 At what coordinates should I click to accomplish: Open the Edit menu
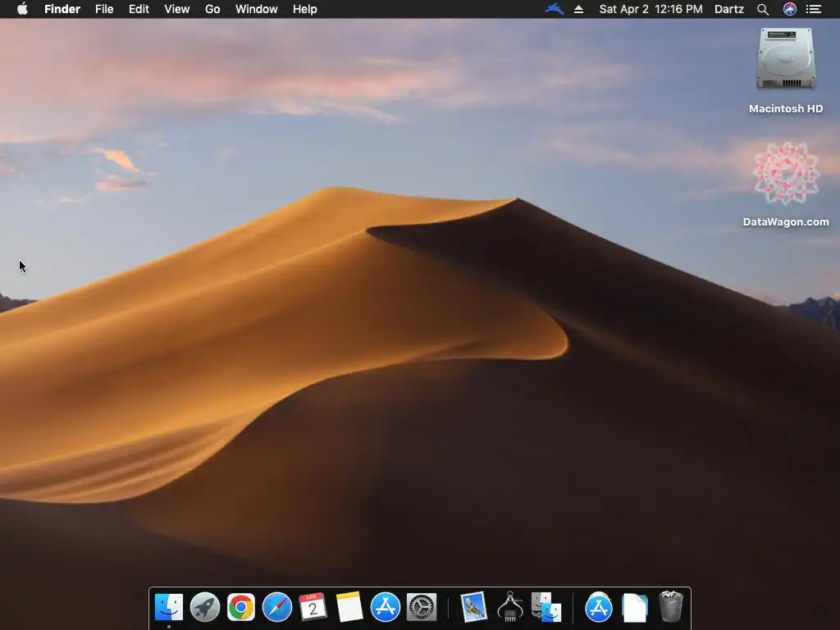click(139, 9)
